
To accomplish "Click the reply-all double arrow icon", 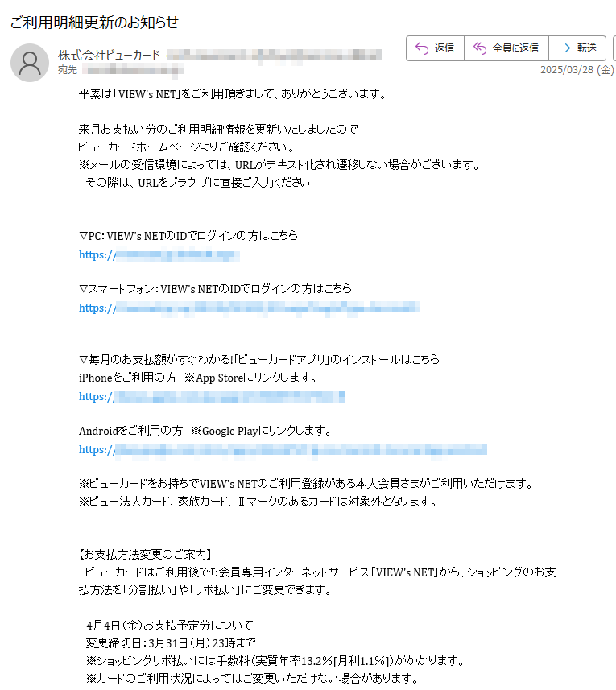I will click(x=480, y=48).
